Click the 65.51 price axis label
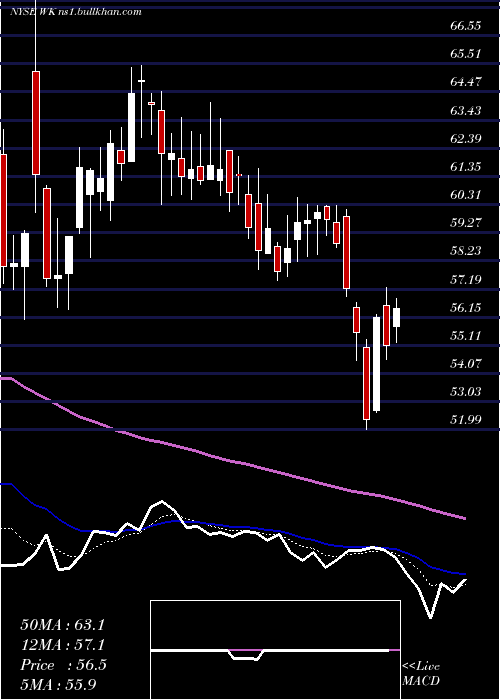Viewport: 500px width, 700px height. (466, 54)
